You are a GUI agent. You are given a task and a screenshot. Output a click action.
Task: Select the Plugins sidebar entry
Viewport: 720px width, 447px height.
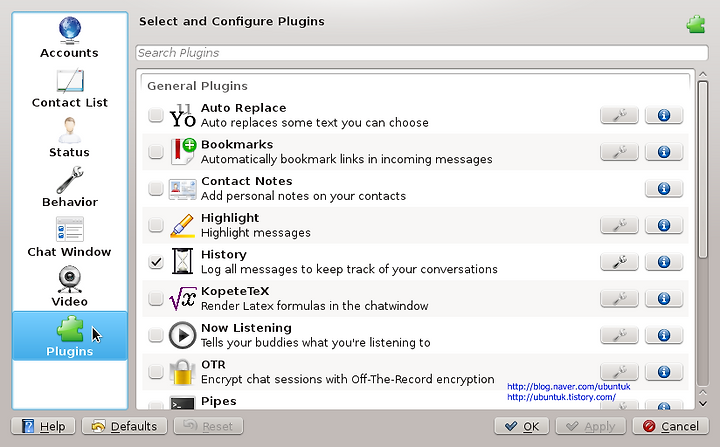69,336
